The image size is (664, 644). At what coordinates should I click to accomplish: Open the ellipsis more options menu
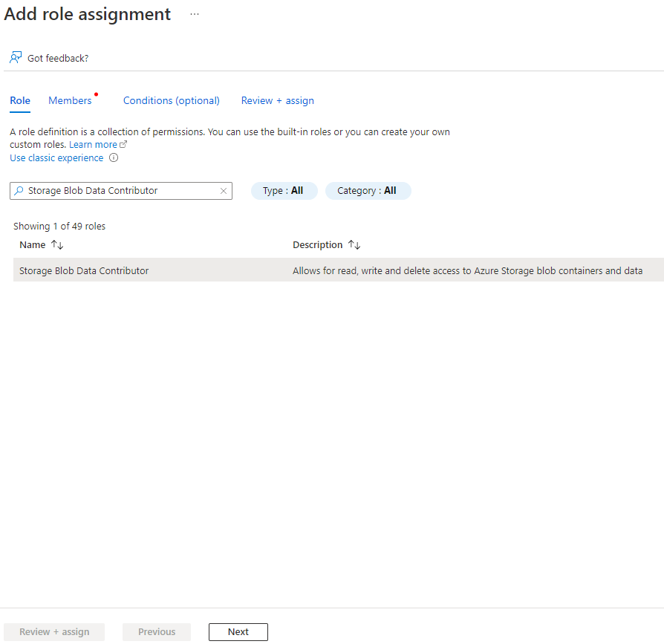click(x=195, y=14)
